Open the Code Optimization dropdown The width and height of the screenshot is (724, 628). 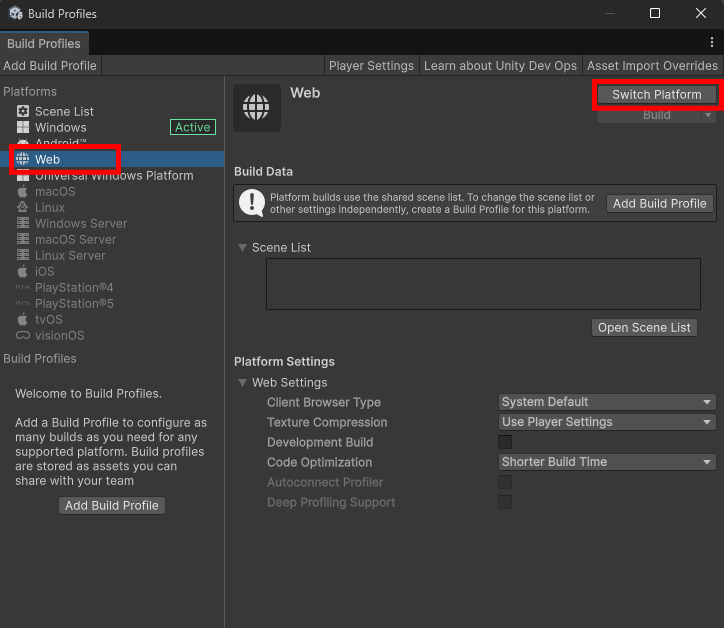pos(607,462)
